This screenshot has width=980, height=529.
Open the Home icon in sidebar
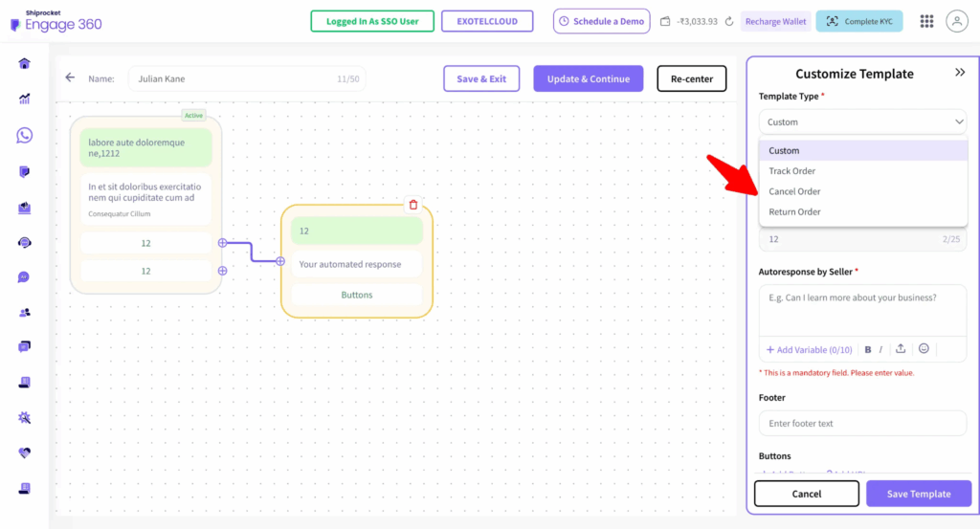[24, 63]
